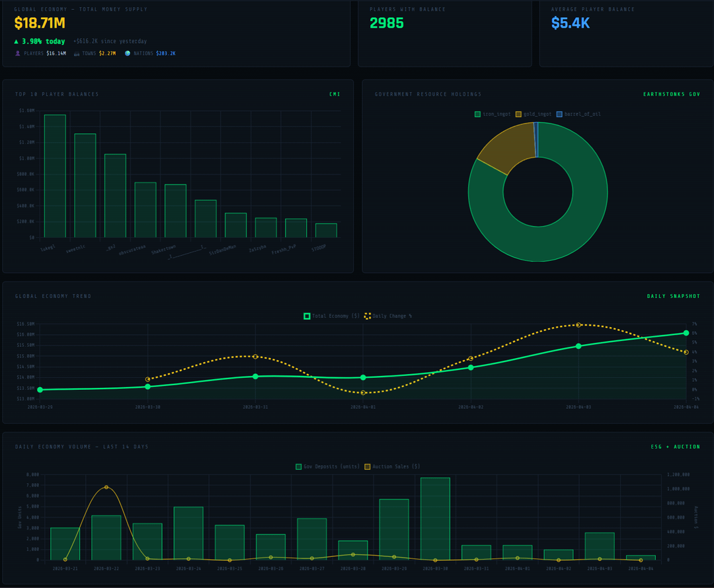This screenshot has width=714, height=588.
Task: Click the 2026-04-03 peak point on Daily Change line
Action: tap(578, 325)
